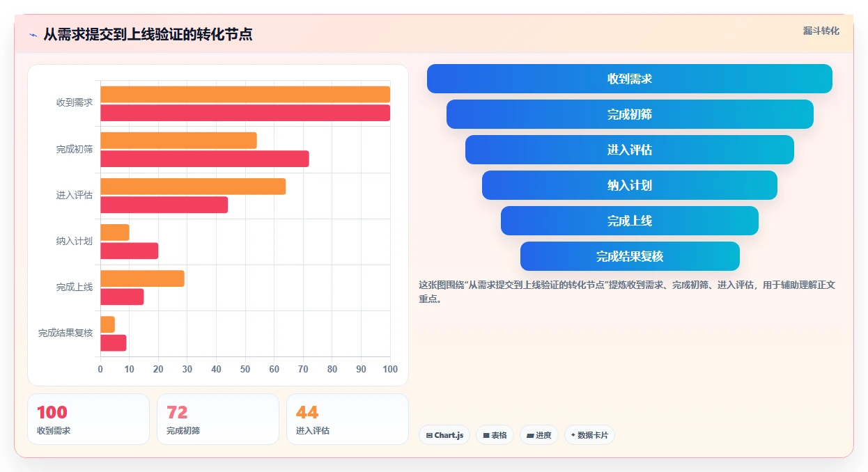Screen dimensions: 868x472
Task: Click the Chart.js tag chip
Action: point(444,435)
